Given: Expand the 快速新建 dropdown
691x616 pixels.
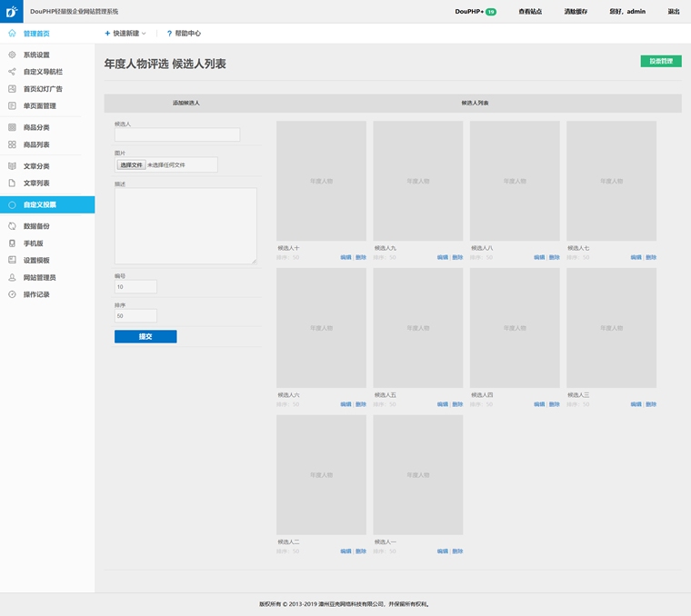Looking at the screenshot, I should 125,34.
